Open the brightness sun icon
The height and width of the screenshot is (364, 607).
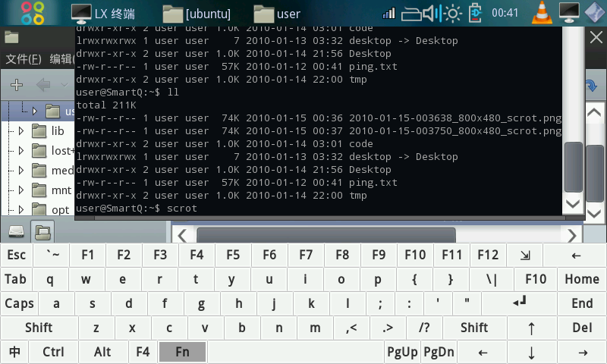(453, 13)
